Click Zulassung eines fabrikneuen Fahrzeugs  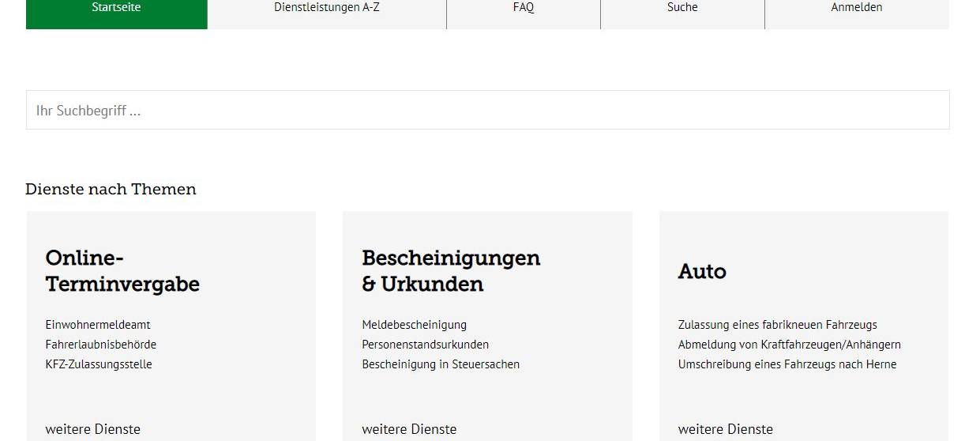pyautogui.click(x=778, y=325)
